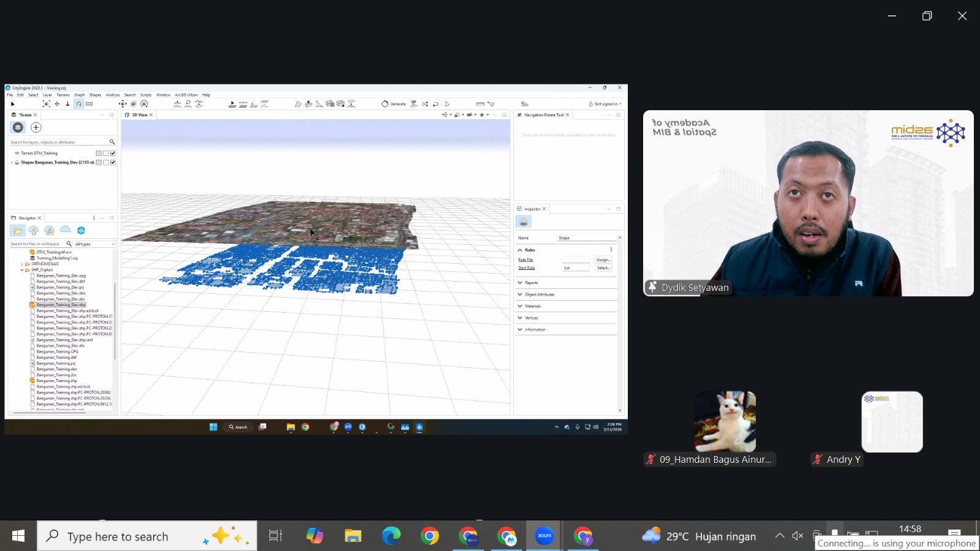Click the Move transform tool icon

click(123, 104)
